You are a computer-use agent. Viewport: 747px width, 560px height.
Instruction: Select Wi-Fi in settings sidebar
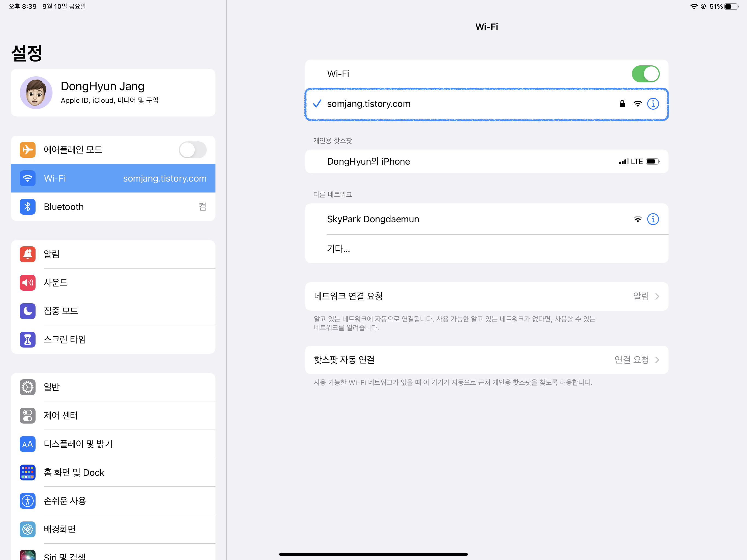click(x=113, y=178)
